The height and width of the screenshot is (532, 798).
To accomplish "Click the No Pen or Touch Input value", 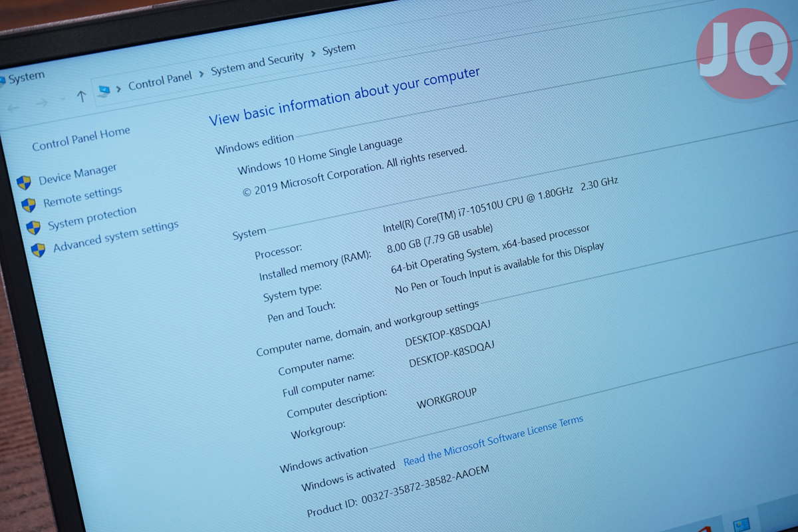I will [x=499, y=269].
